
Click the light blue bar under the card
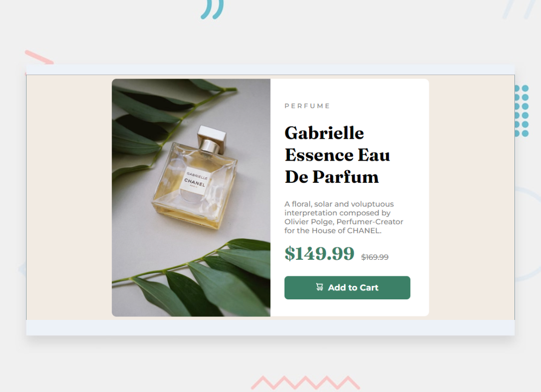click(270, 327)
